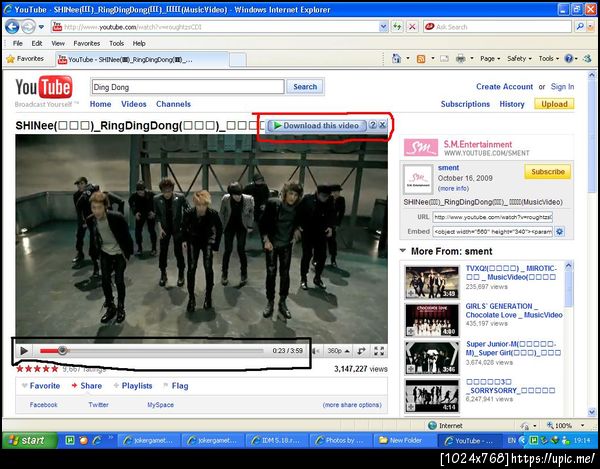Click the video volume speaker icon

pos(316,351)
